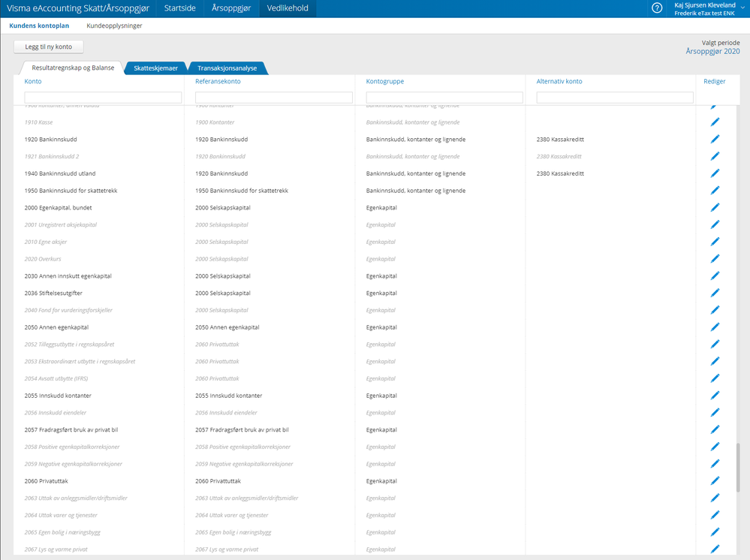Edit account 1920 Bankinnskudd with pencil icon
750x560 pixels.
click(715, 139)
